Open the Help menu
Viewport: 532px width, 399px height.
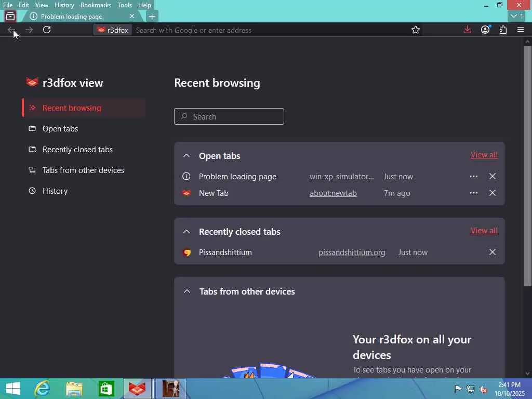(144, 5)
